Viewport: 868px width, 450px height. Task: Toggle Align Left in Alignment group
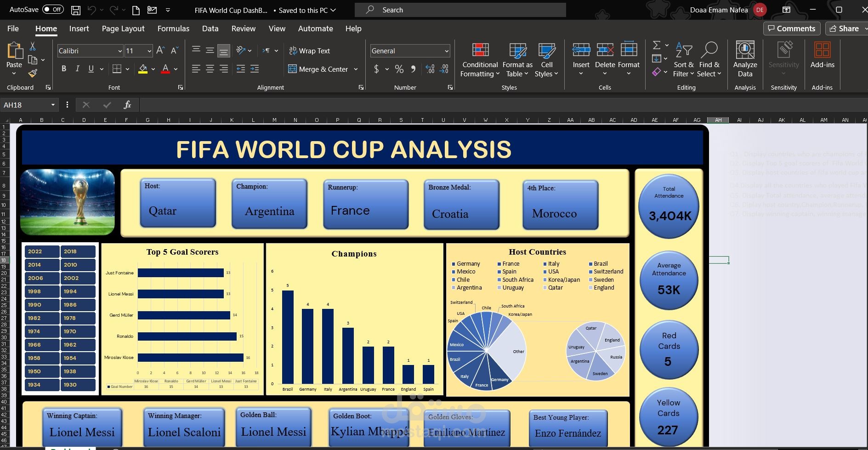[196, 69]
